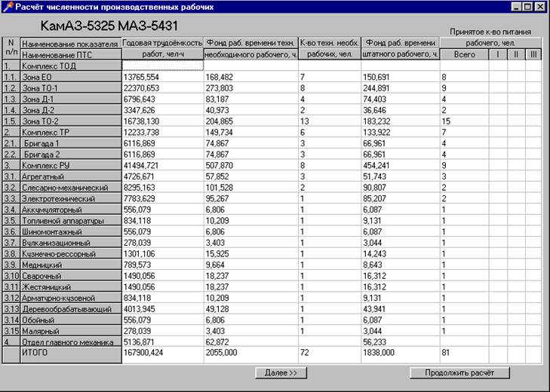Click the column header I
The image size is (550, 392).
[x=498, y=54]
